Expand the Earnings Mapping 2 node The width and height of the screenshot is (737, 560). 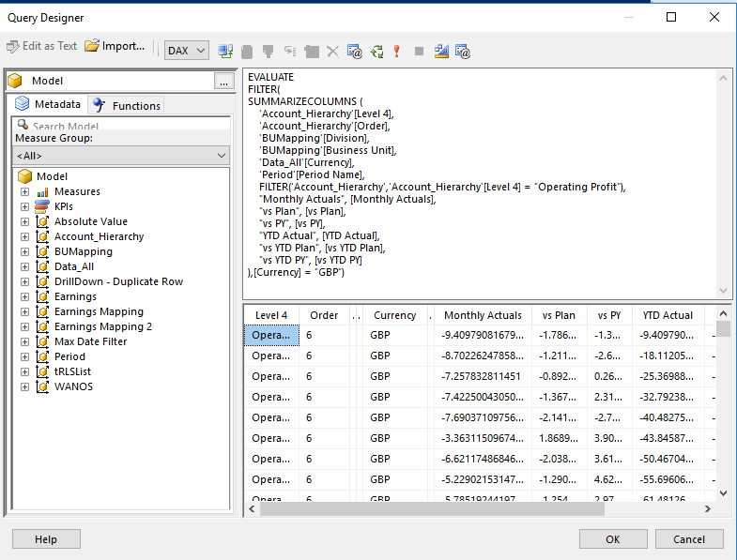pos(25,327)
